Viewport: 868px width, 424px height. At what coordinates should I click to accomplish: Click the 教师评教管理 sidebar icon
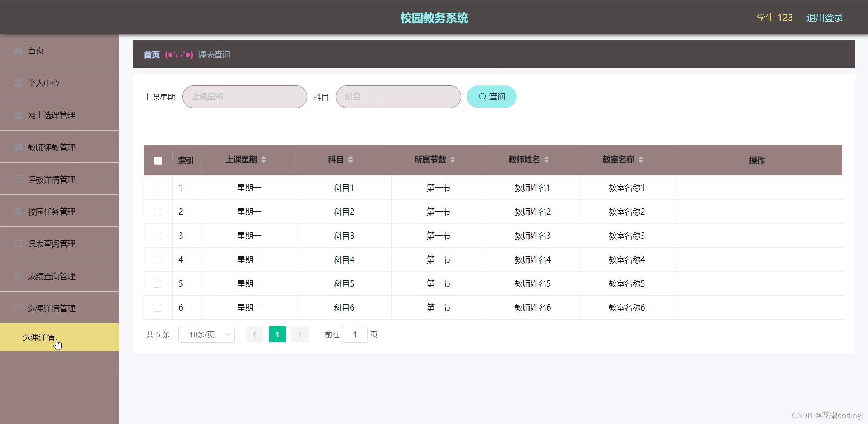click(18, 147)
